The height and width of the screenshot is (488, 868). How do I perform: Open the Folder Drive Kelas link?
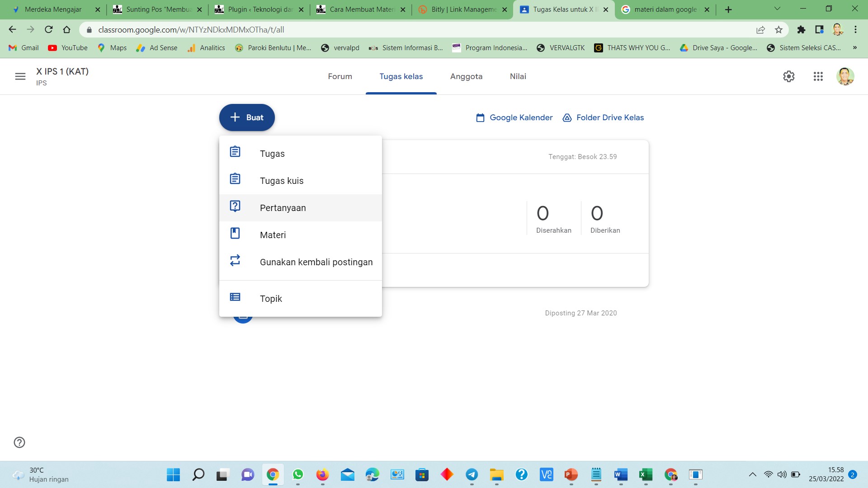(610, 117)
